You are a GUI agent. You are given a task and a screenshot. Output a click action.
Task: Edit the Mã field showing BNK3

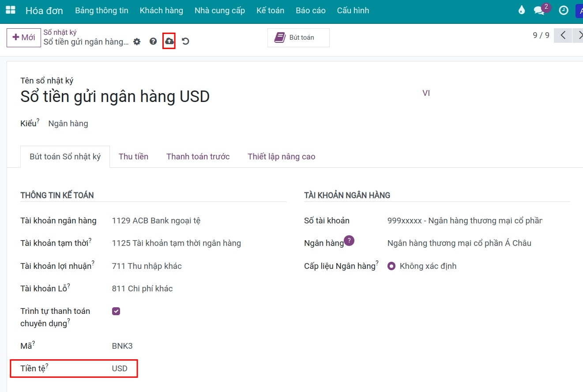coord(122,346)
